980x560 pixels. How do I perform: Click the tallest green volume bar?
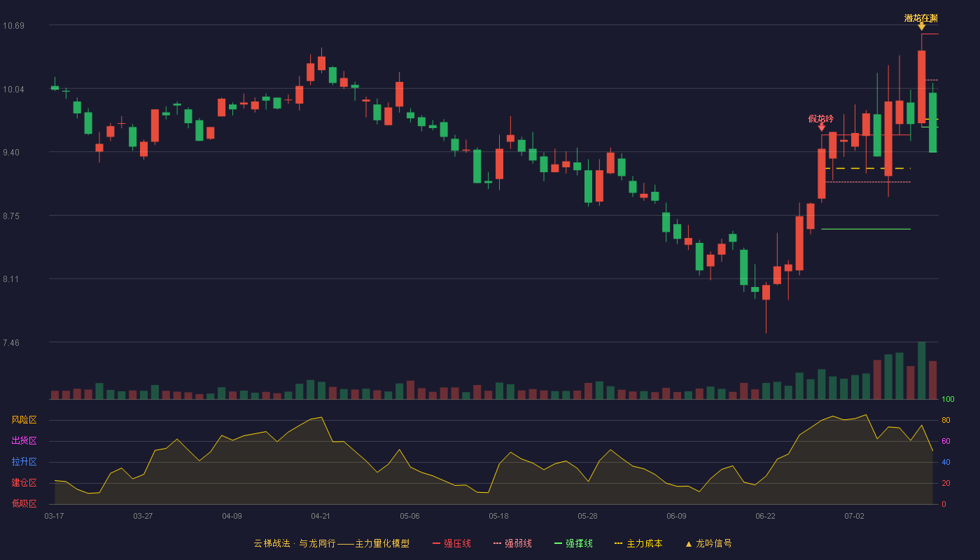point(921,370)
